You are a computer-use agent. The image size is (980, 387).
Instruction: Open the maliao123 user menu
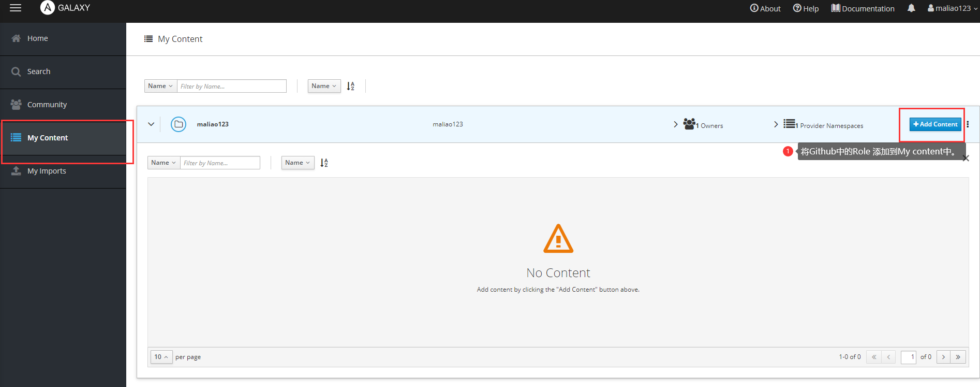pyautogui.click(x=953, y=8)
